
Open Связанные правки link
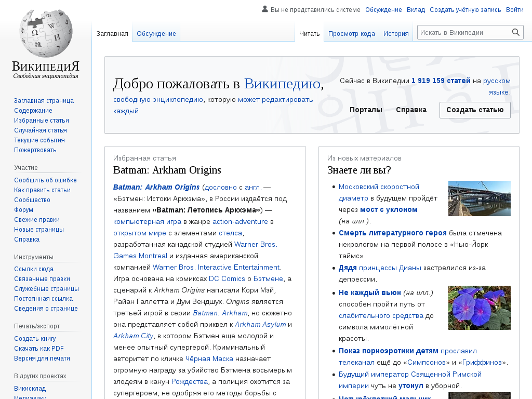point(42,279)
